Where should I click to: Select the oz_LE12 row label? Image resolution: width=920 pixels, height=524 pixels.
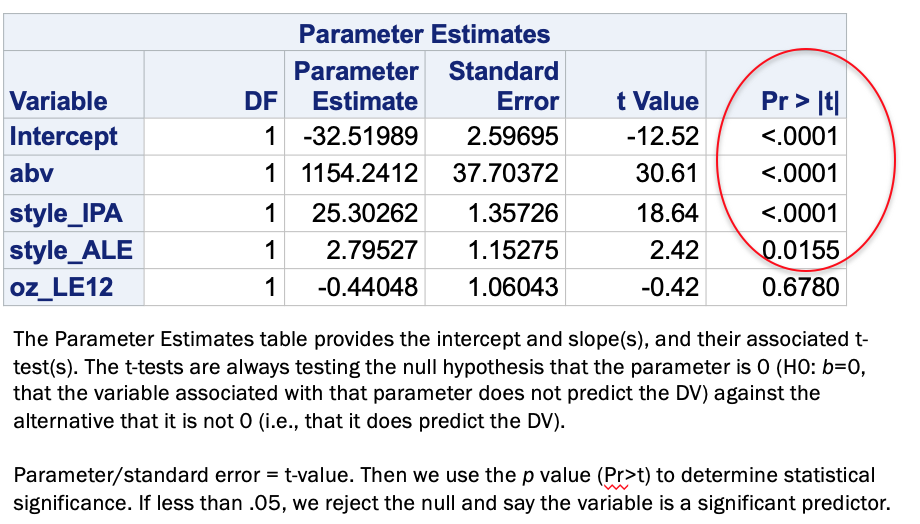[x=61, y=288]
